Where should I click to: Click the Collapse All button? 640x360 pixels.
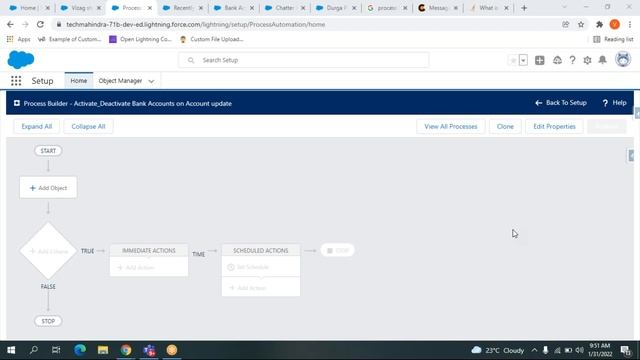(88, 127)
